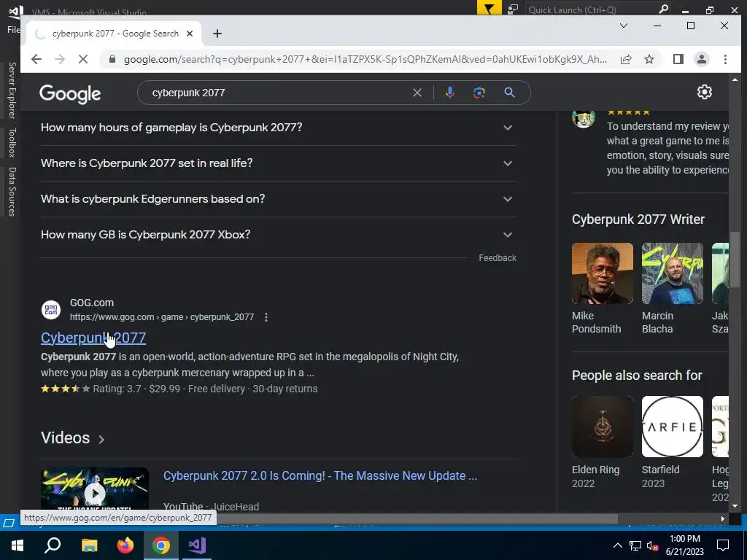Open new tab with plus button

pyautogui.click(x=217, y=34)
